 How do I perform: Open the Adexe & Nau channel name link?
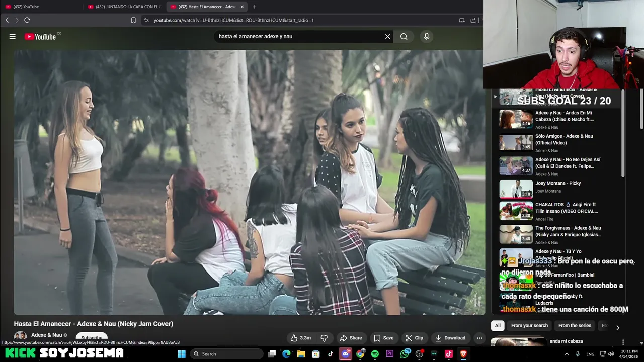(47, 335)
